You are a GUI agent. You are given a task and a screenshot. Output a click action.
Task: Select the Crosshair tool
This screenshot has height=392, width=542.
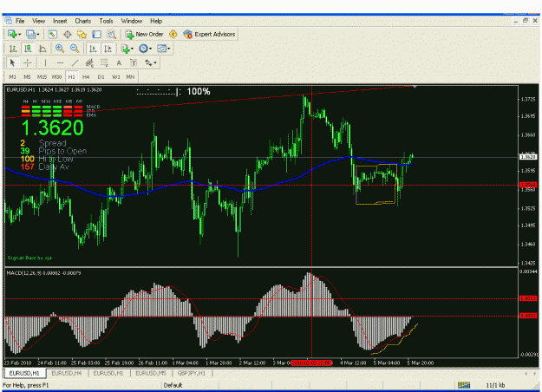[27, 63]
